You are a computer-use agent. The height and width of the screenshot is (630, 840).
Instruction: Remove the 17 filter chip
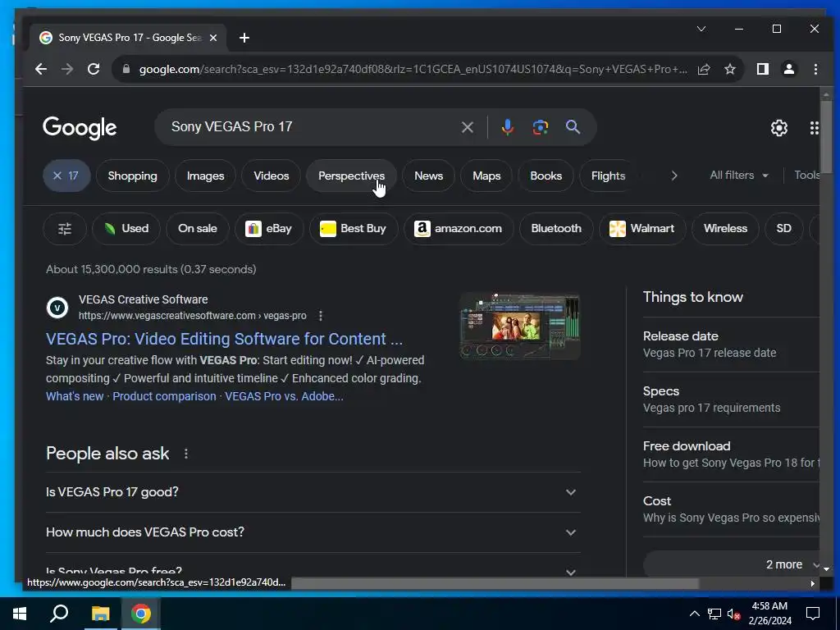coord(66,176)
